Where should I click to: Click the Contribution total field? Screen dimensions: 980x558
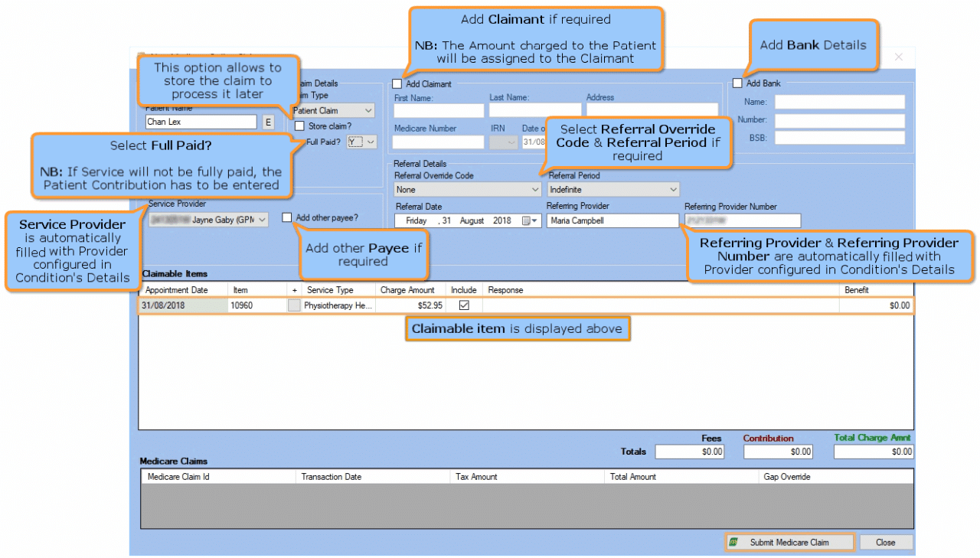pos(778,452)
